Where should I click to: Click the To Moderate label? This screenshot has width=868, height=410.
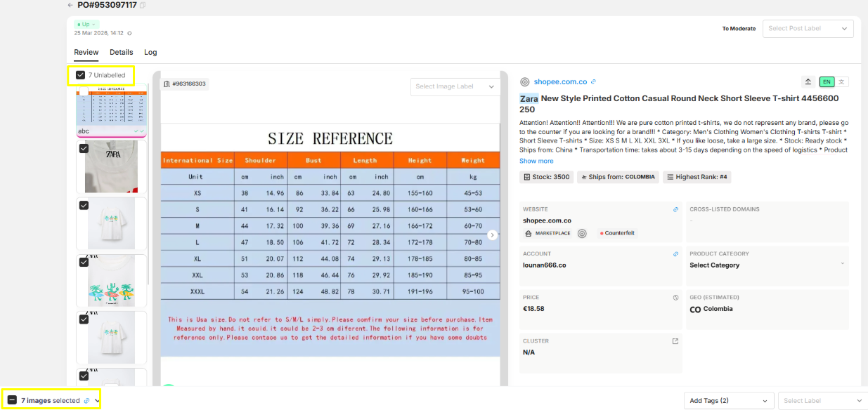[739, 29]
